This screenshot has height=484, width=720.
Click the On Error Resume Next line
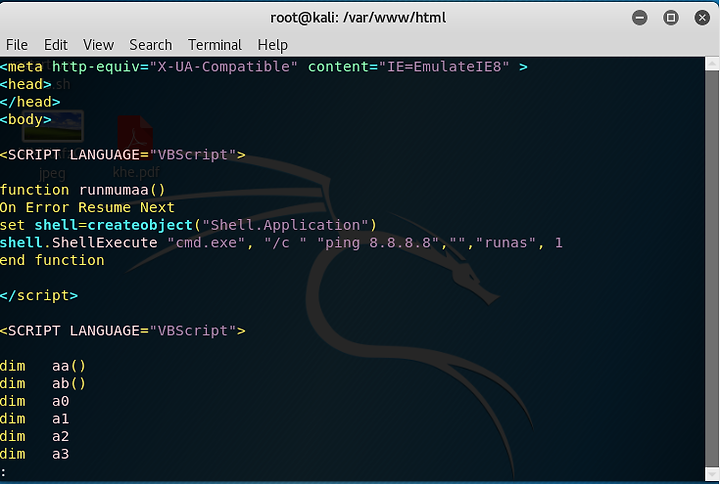pyautogui.click(x=87, y=208)
